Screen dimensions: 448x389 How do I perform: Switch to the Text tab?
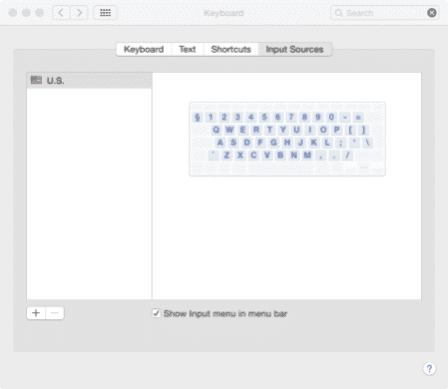tap(187, 49)
